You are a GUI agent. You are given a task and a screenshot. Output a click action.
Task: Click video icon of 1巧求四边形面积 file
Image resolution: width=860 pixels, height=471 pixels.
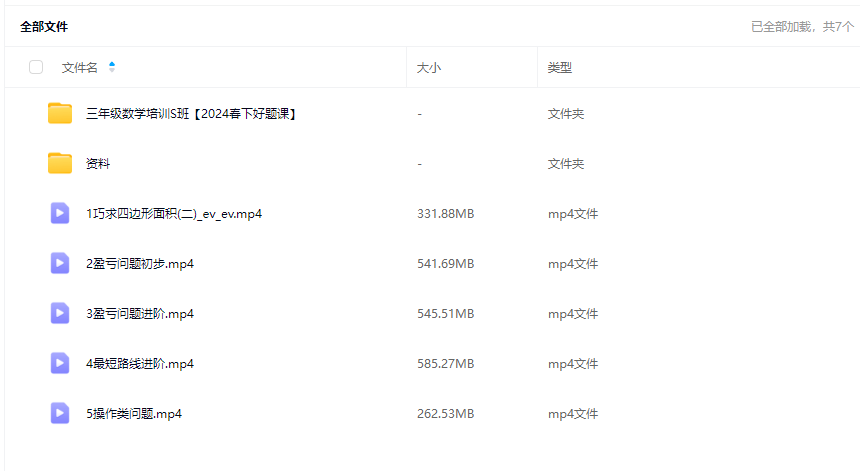60,213
